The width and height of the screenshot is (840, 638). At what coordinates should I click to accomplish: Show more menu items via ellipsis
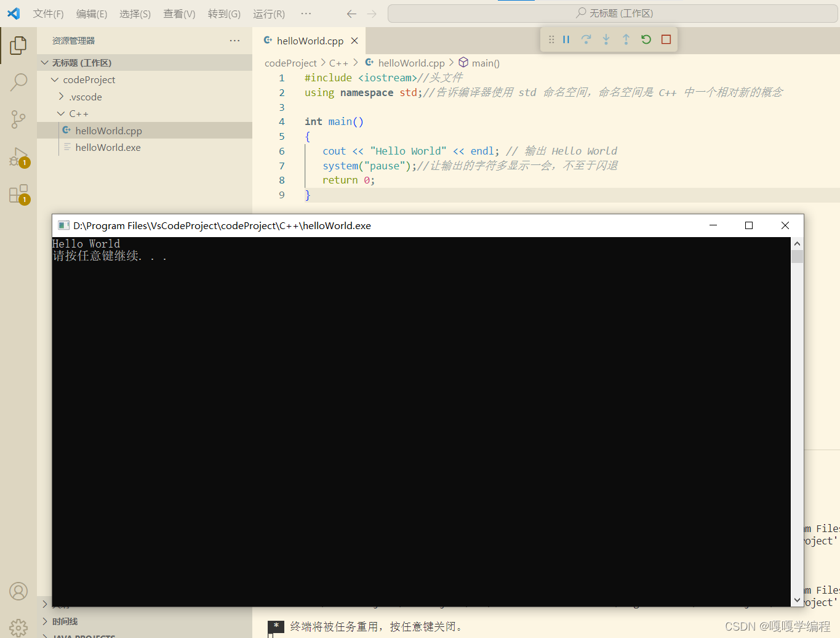[306, 14]
